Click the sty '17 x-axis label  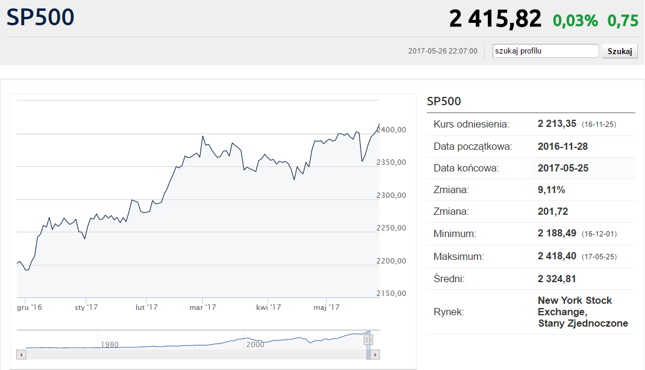tap(86, 307)
